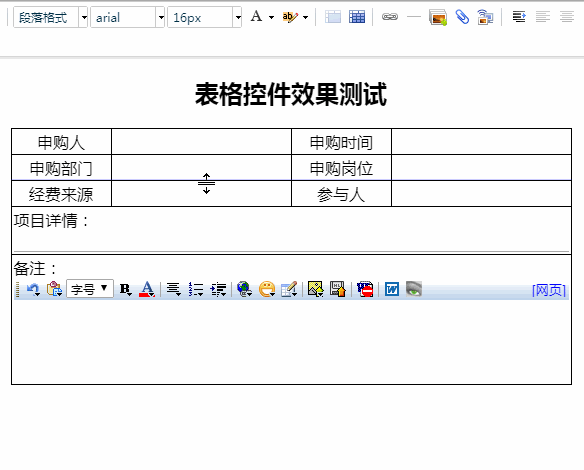Image resolution: width=584 pixels, height=470 pixels.
Task: Click the undo arrow in the remarks editor
Action: point(34,289)
